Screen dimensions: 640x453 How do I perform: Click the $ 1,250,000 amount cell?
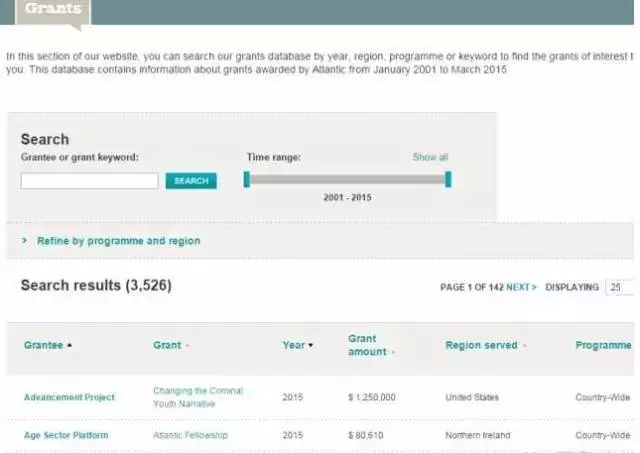pos(371,397)
